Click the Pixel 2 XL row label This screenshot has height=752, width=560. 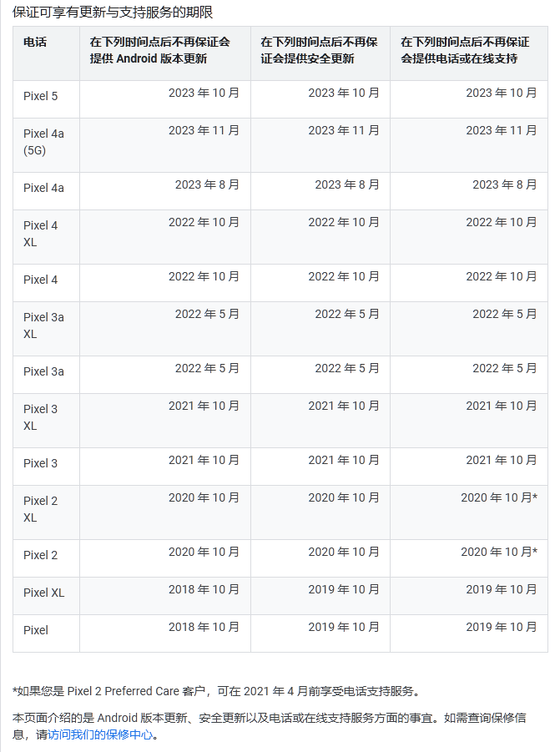click(x=41, y=509)
